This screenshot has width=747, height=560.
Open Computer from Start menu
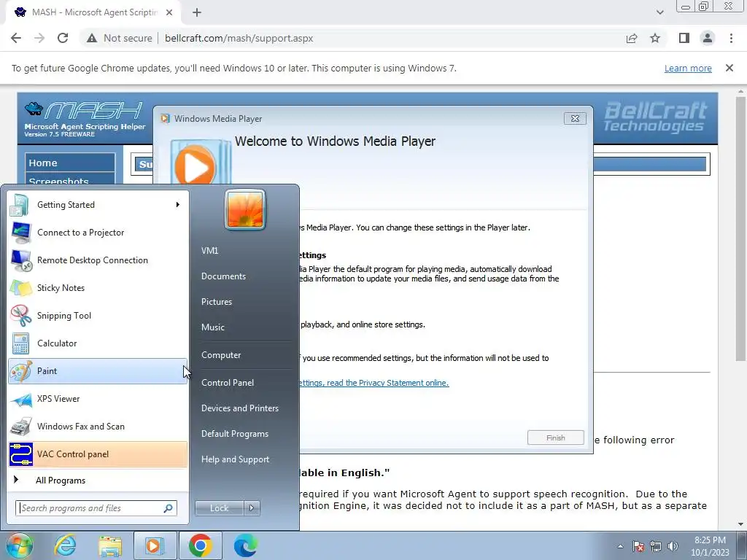pyautogui.click(x=221, y=355)
